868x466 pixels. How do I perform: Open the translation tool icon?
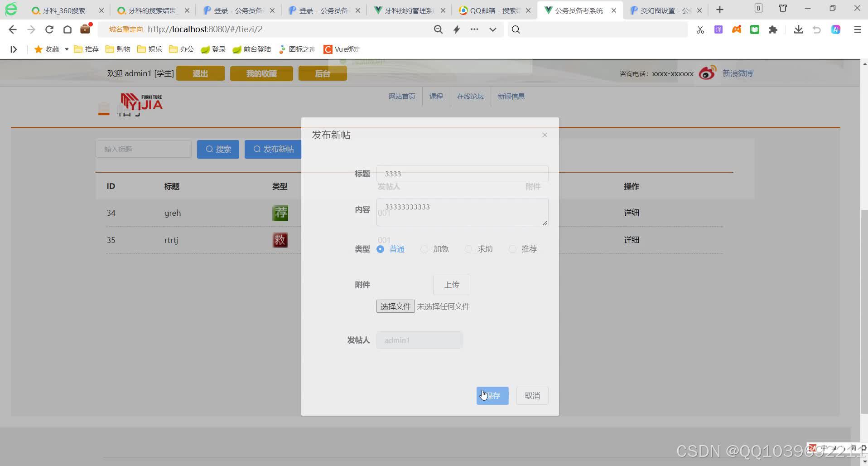tap(718, 29)
